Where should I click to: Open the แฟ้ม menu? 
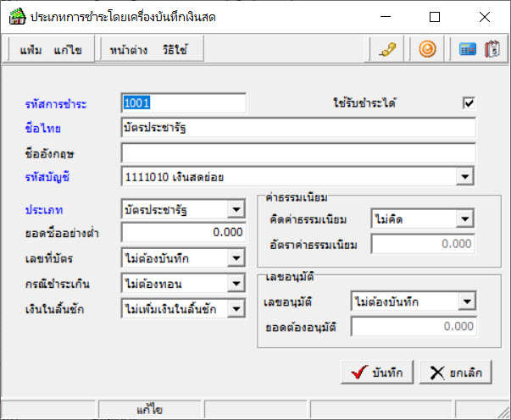[31, 50]
